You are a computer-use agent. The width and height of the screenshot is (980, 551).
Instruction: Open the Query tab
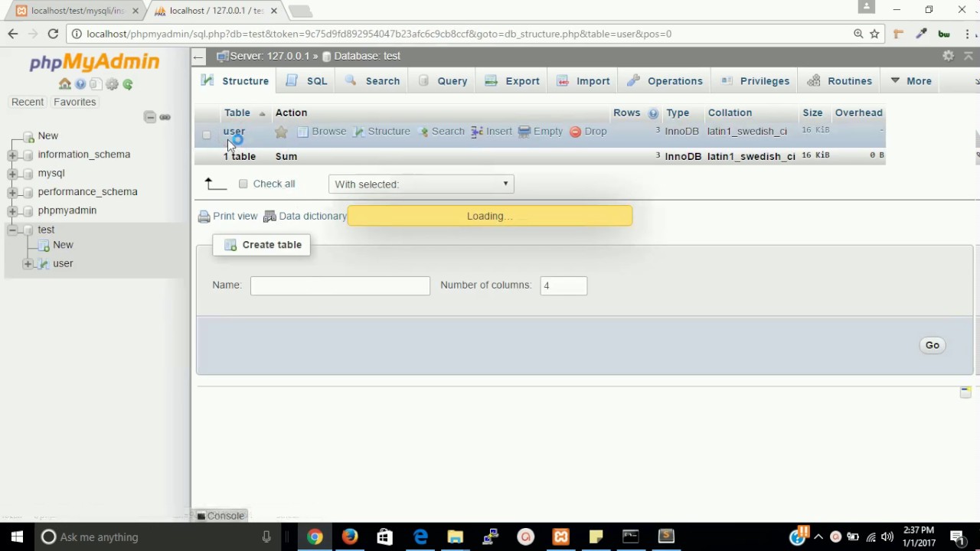click(x=443, y=81)
